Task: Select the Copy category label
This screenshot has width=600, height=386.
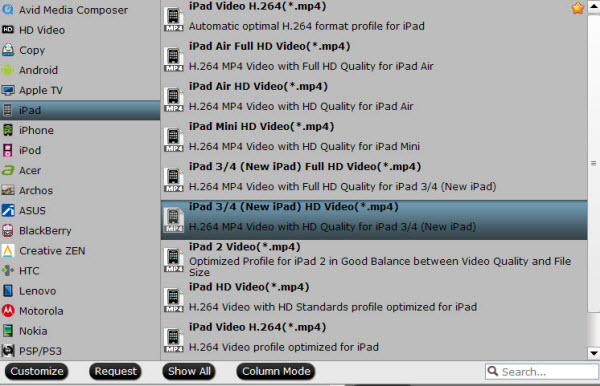Action: pyautogui.click(x=32, y=50)
